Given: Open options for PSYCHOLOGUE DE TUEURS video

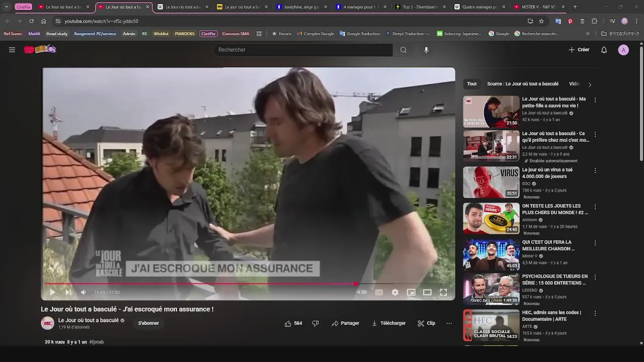Looking at the screenshot, I should pyautogui.click(x=595, y=277).
